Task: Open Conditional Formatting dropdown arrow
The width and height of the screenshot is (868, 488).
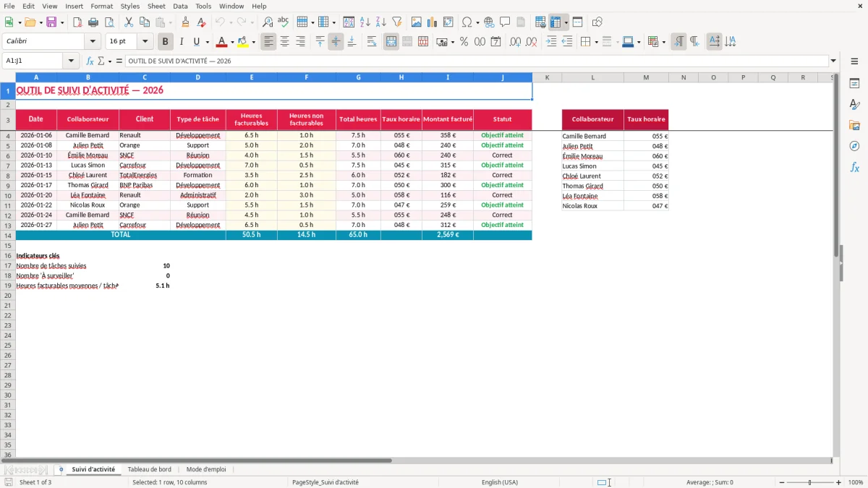Action: click(663, 42)
